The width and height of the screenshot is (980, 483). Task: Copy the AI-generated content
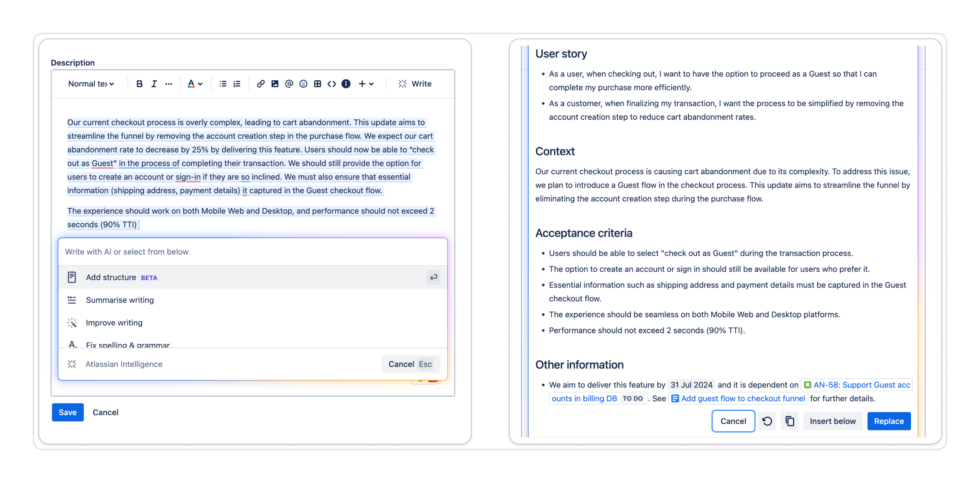(790, 421)
